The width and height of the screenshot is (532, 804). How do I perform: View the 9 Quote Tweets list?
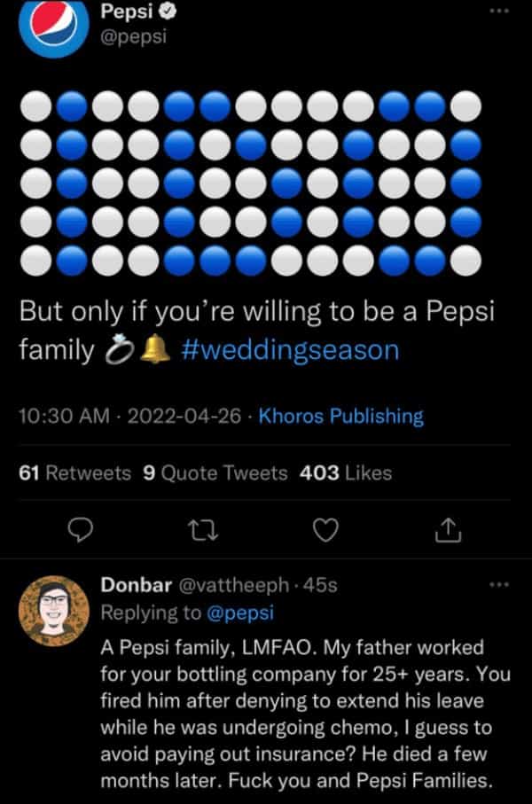[x=215, y=472]
